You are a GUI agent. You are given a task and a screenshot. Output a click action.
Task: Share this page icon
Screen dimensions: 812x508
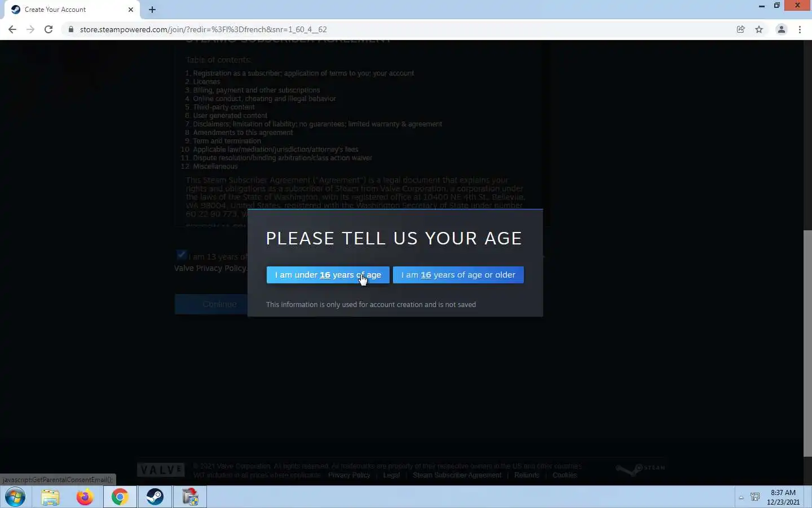(x=741, y=29)
